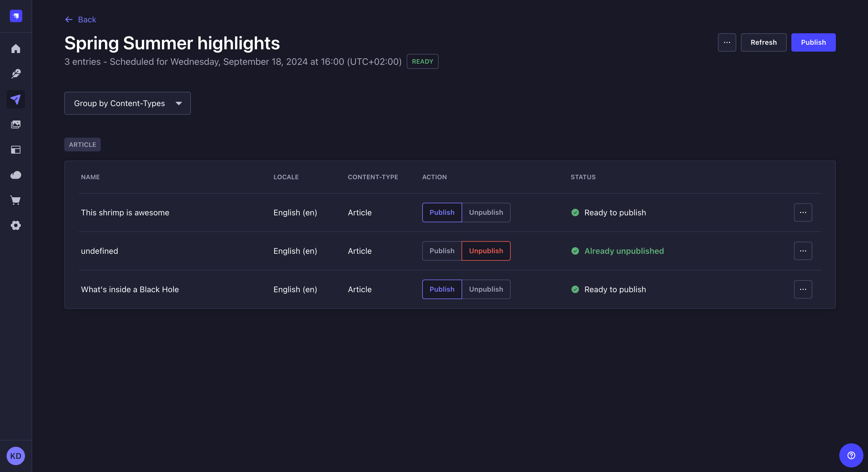Set undefined entry action to Publish

coord(442,251)
